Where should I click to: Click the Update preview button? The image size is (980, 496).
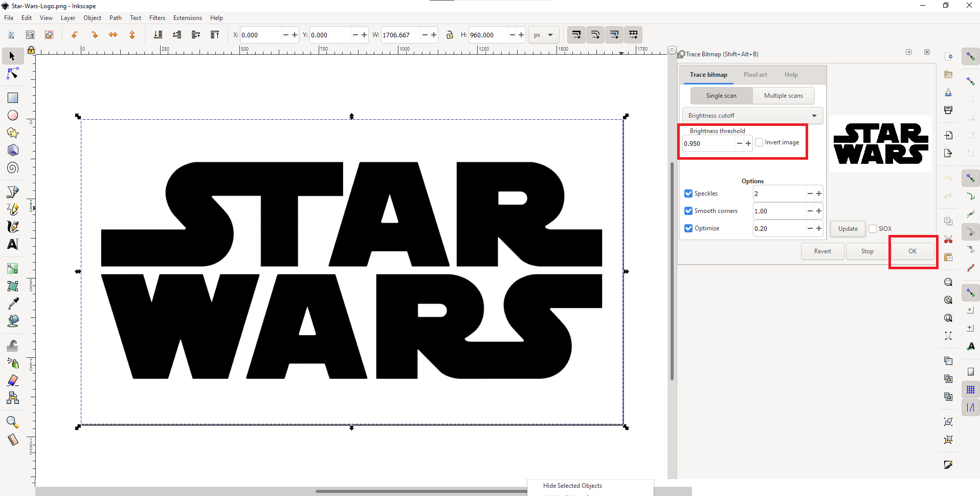pyautogui.click(x=848, y=229)
